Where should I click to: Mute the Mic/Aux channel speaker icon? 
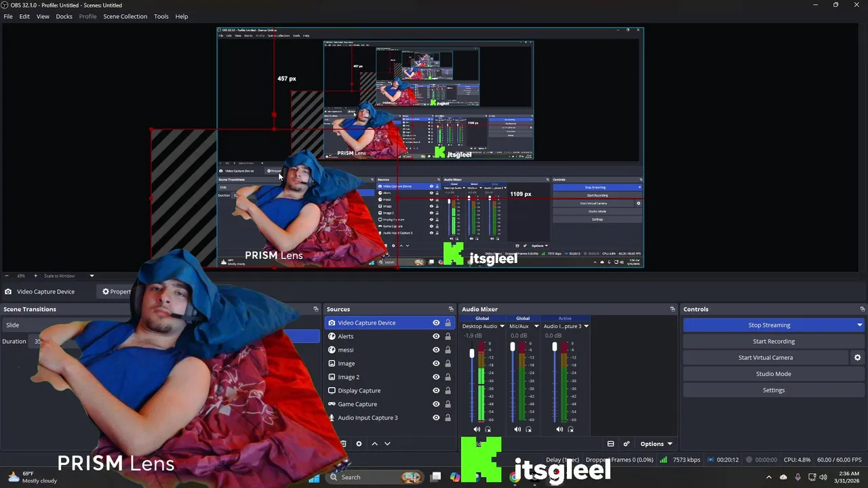point(517,429)
